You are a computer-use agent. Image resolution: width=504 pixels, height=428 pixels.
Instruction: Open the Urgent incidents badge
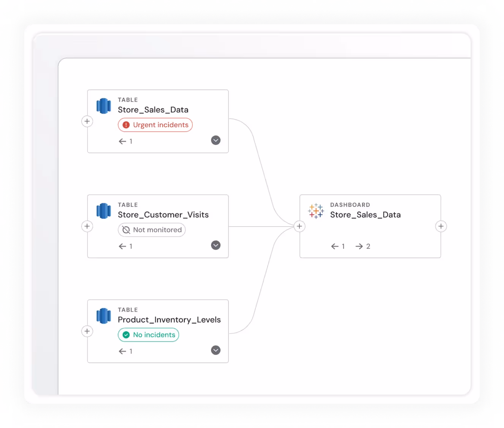click(155, 125)
